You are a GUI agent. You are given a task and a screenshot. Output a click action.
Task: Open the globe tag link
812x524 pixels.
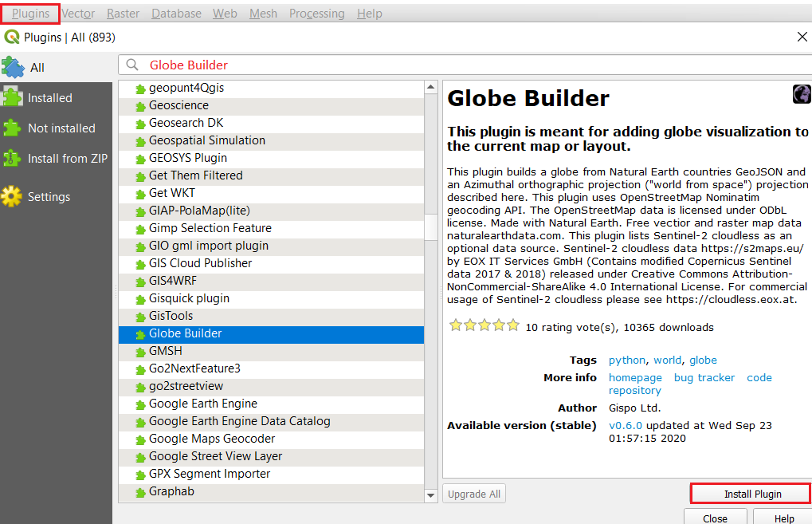click(704, 360)
